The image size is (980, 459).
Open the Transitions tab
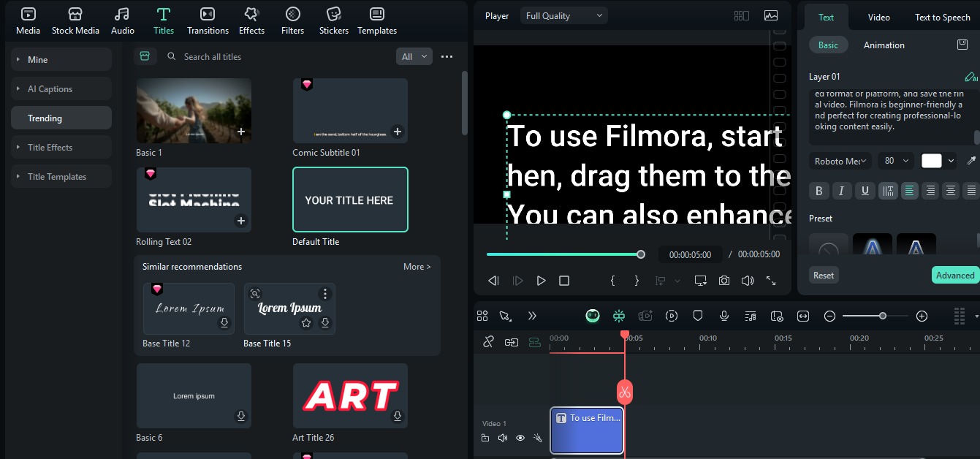(x=208, y=20)
